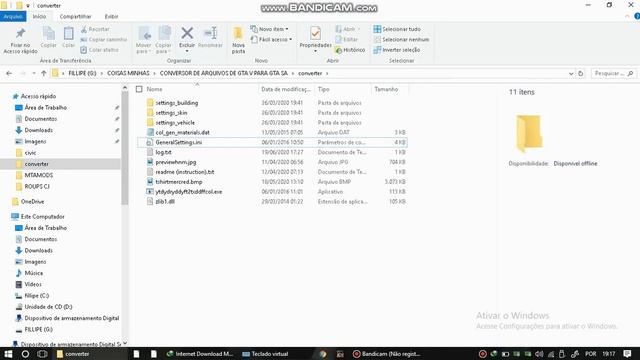
Task: Switch to the Compartilhar tab
Action: pos(75,16)
